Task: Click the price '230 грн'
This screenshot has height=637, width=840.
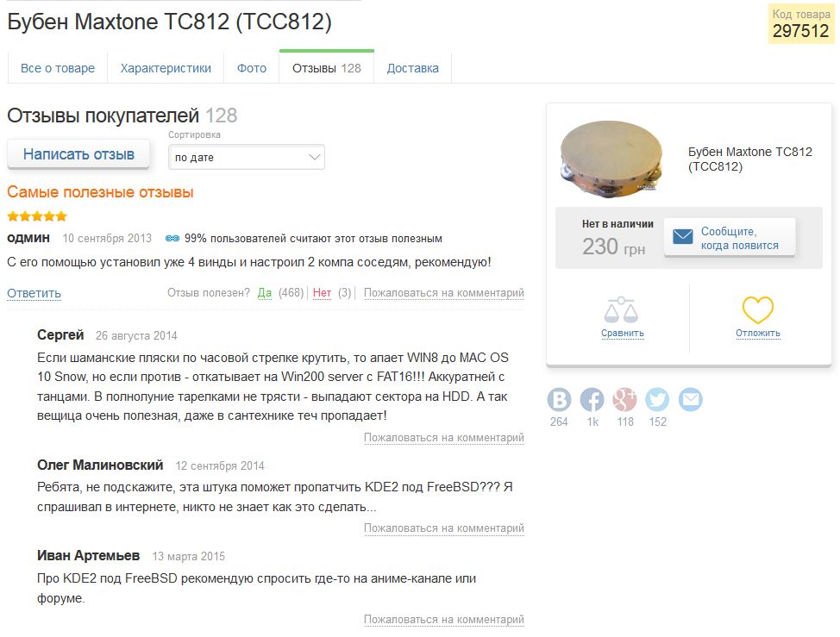Action: pos(613,247)
